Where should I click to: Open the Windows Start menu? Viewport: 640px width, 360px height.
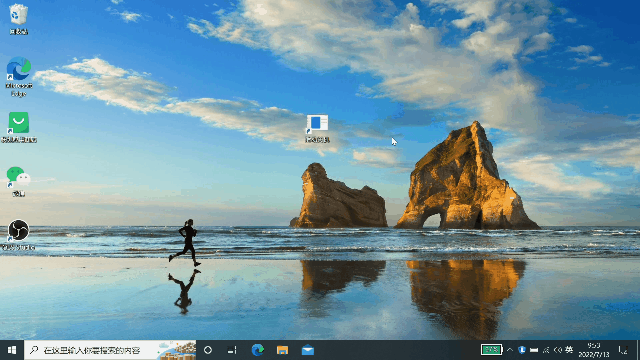click(12, 350)
